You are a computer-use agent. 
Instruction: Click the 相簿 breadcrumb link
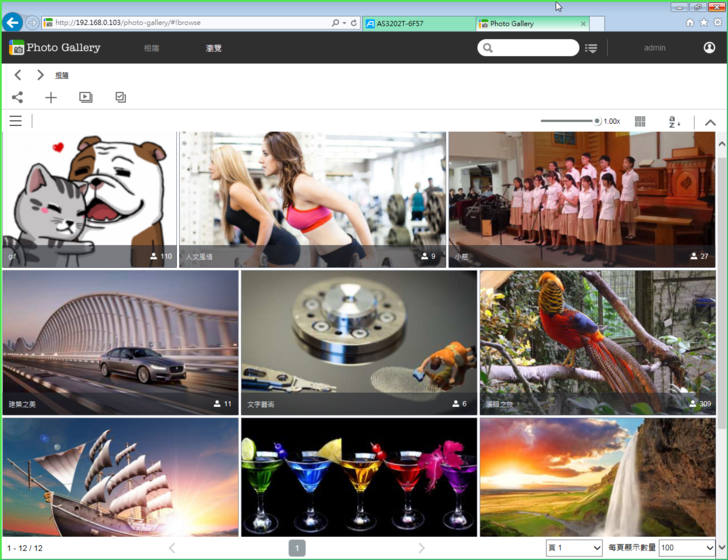point(62,75)
